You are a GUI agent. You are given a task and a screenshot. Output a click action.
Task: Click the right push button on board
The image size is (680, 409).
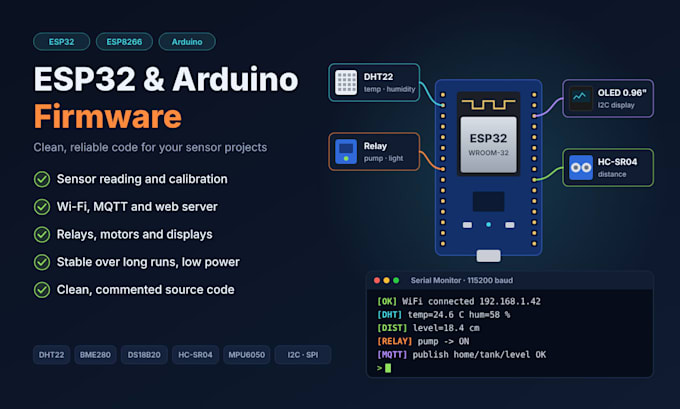(x=510, y=225)
